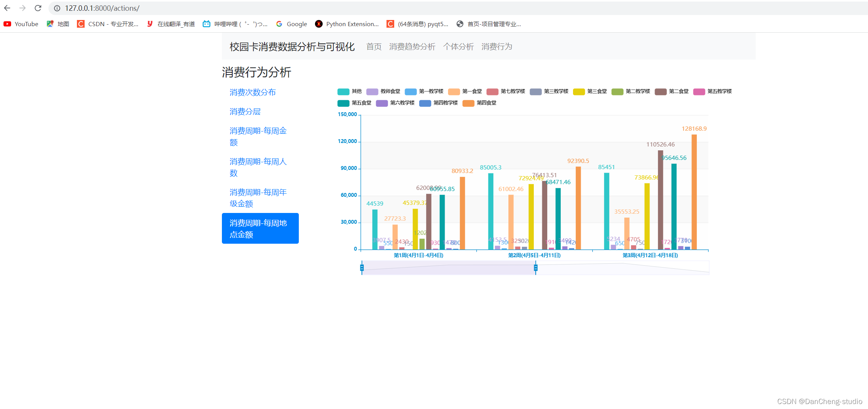Open the YouTube bookmark
Image resolution: width=868 pixels, height=409 pixels.
coord(21,24)
